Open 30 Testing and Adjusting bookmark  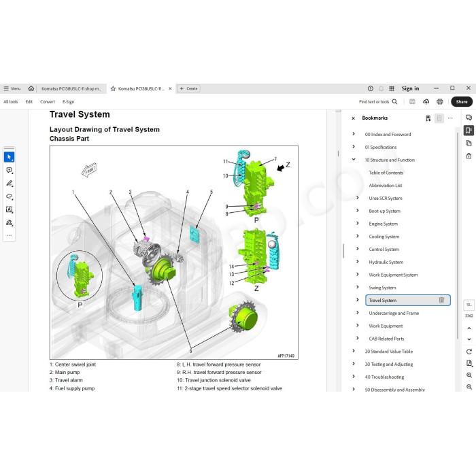(389, 364)
